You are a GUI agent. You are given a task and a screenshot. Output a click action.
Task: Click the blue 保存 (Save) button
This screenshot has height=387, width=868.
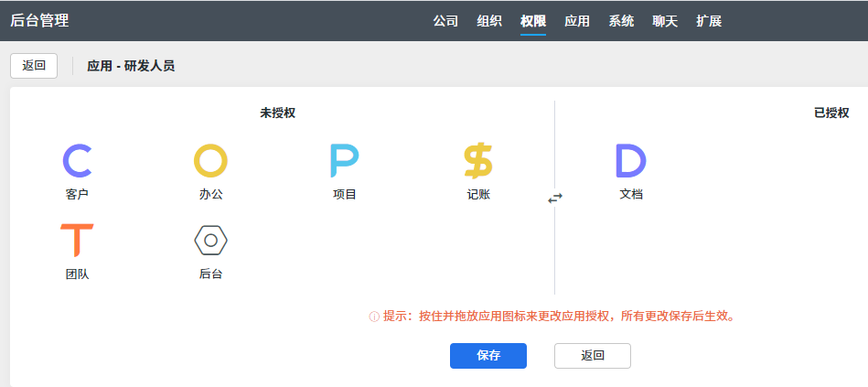(x=488, y=356)
